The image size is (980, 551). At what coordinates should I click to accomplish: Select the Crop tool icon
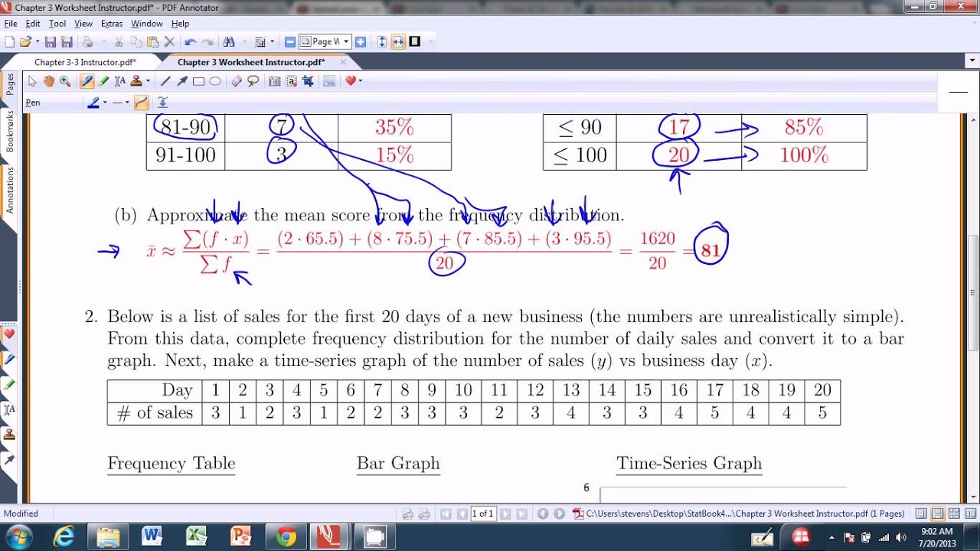308,81
